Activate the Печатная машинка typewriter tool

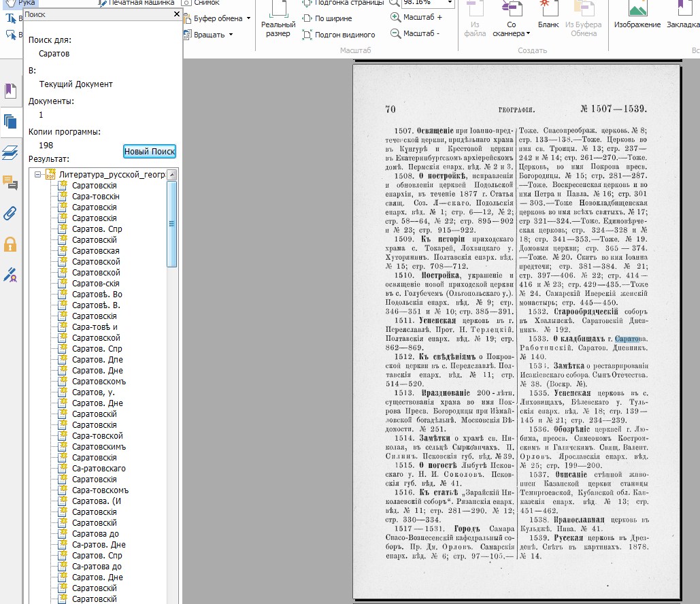[x=136, y=3]
